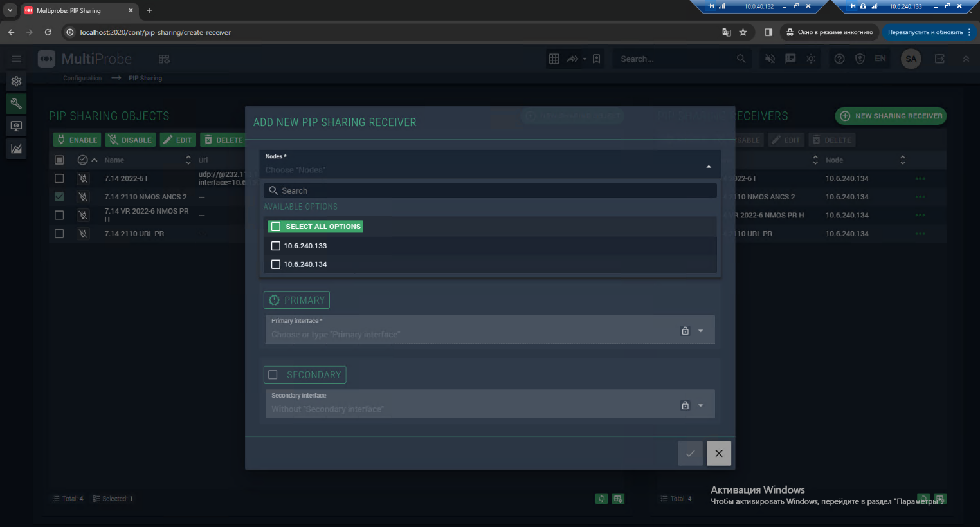Click the hamburger menu icon
The width and height of the screenshot is (980, 527).
[16, 59]
